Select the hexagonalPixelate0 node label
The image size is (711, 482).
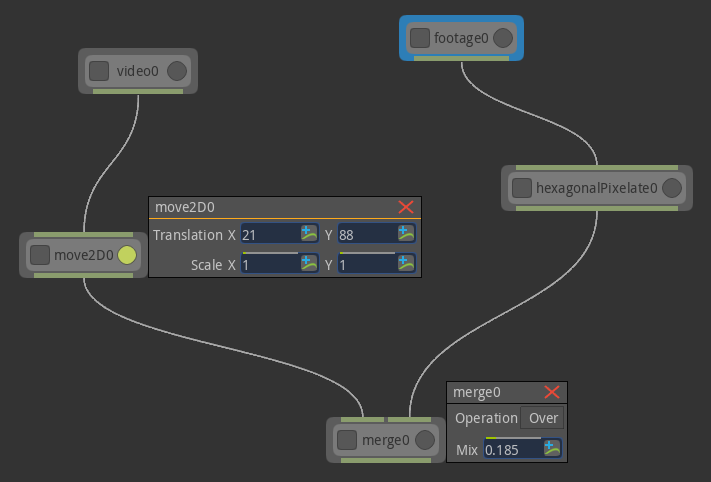[596, 188]
